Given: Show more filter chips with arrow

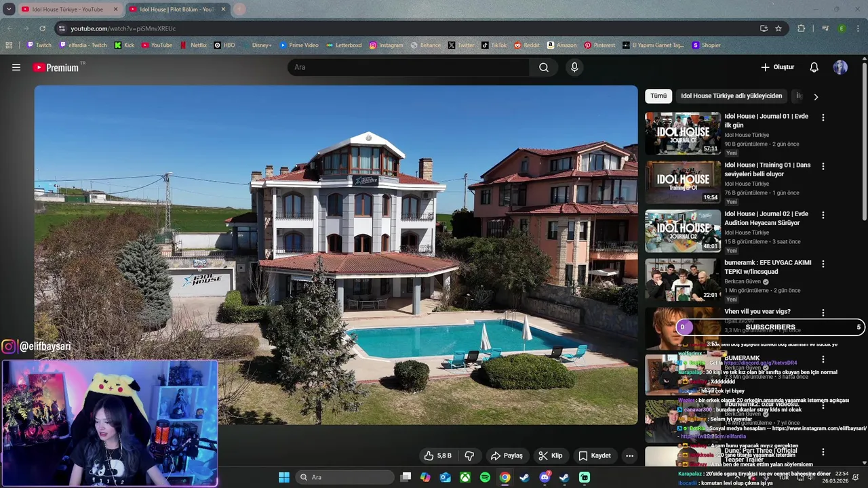Looking at the screenshot, I should (x=816, y=96).
